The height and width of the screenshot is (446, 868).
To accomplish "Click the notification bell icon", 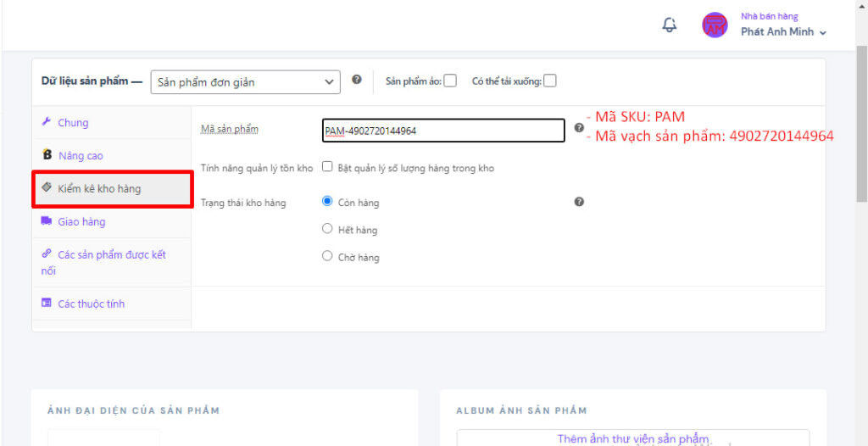I will pos(670,25).
